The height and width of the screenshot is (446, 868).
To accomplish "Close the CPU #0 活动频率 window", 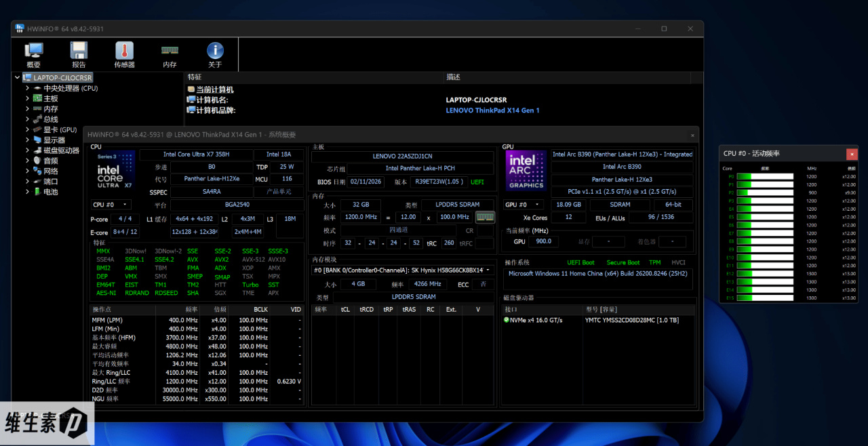I will (x=852, y=154).
